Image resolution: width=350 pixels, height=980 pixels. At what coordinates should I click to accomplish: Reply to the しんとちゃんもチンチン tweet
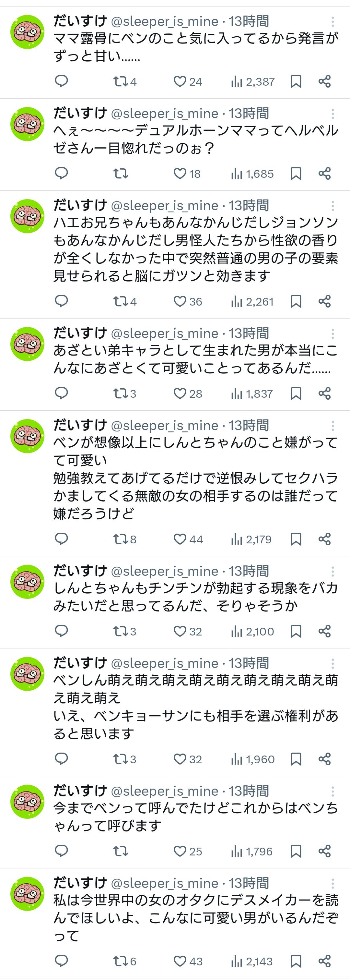pos(61,631)
